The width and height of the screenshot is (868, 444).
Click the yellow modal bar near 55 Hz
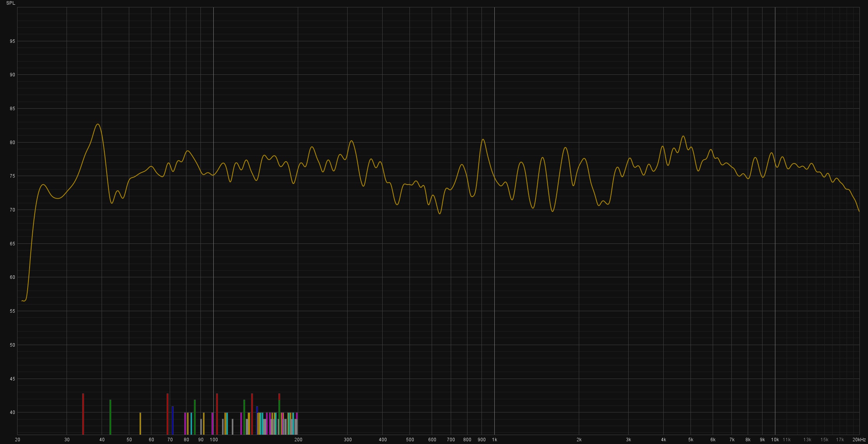click(140, 423)
